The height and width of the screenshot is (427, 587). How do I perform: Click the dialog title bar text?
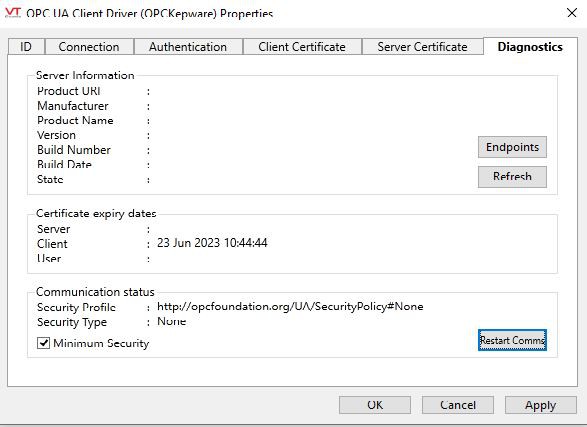pos(150,13)
